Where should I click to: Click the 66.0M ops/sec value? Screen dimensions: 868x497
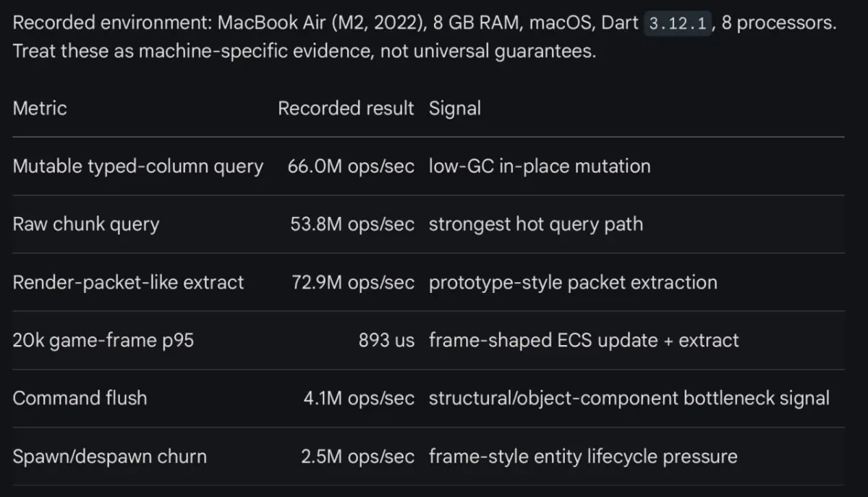tap(351, 166)
